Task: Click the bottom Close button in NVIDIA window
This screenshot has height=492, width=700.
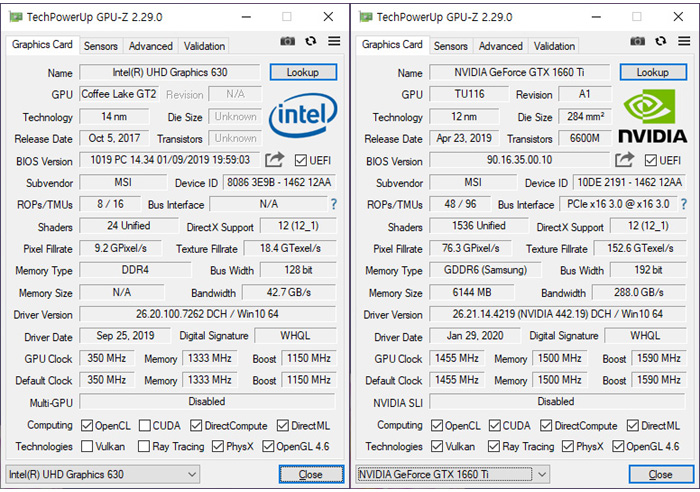Action: tap(661, 474)
